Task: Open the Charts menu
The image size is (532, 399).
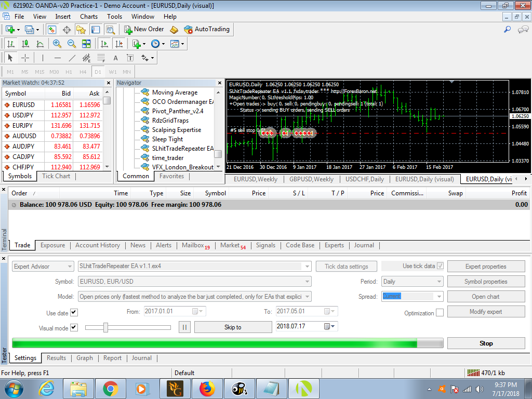Action: coord(88,17)
